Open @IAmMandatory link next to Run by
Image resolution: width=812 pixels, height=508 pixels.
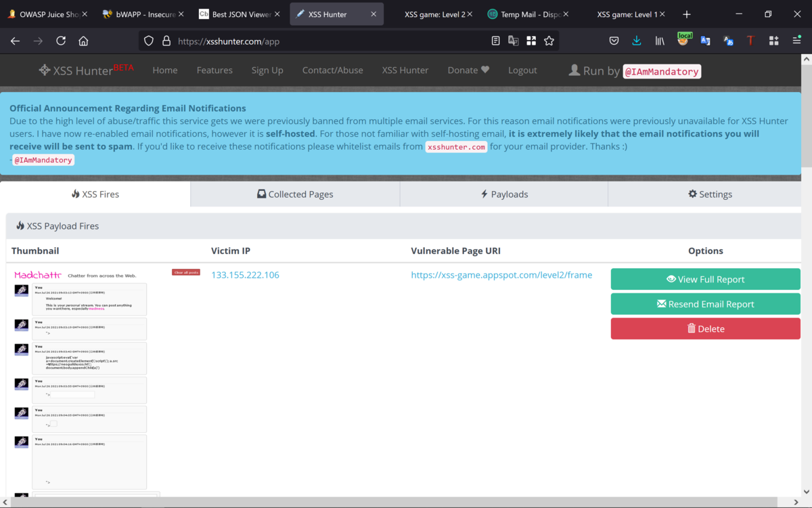pos(662,71)
